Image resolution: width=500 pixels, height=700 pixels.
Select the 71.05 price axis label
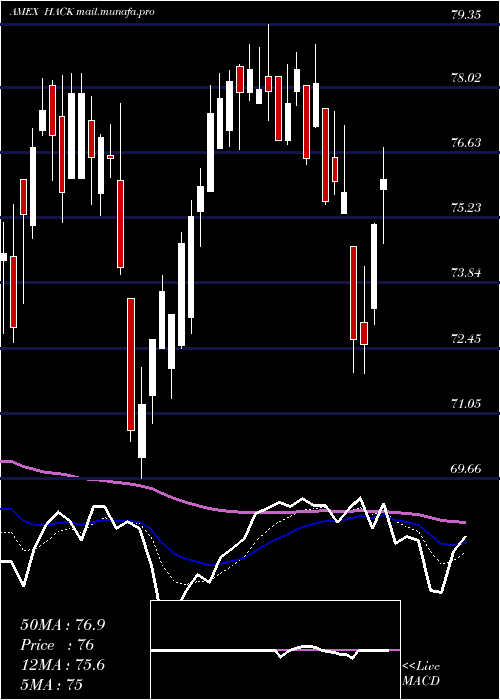click(466, 404)
